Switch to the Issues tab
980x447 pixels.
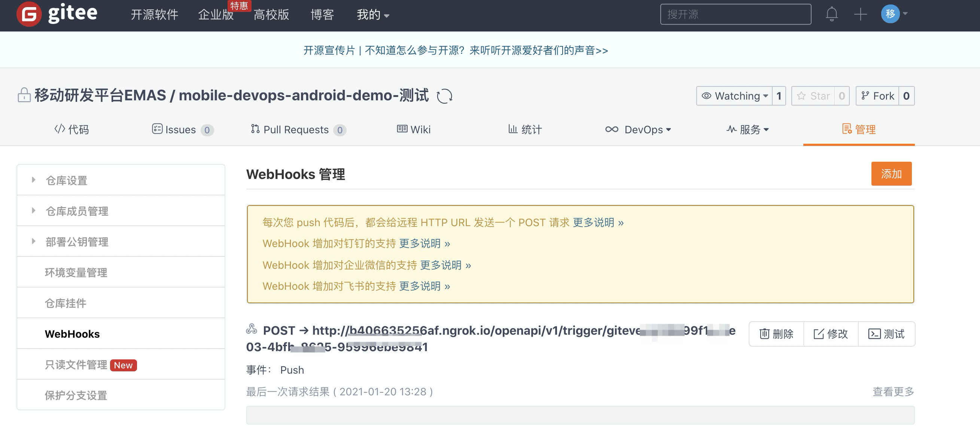tap(183, 130)
